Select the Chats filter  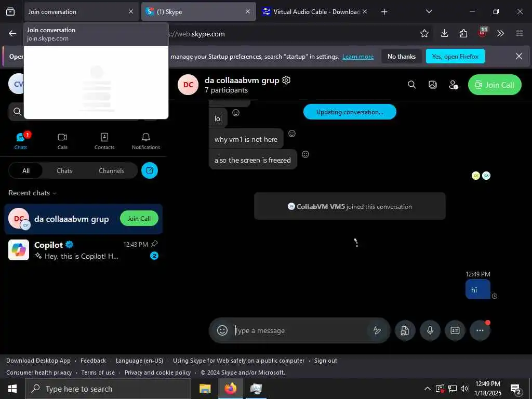click(x=64, y=170)
